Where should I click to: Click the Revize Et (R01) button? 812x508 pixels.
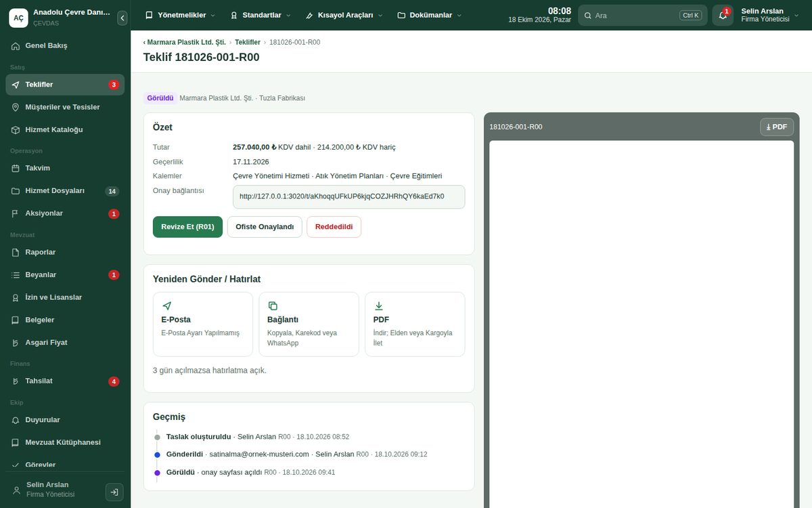click(188, 227)
